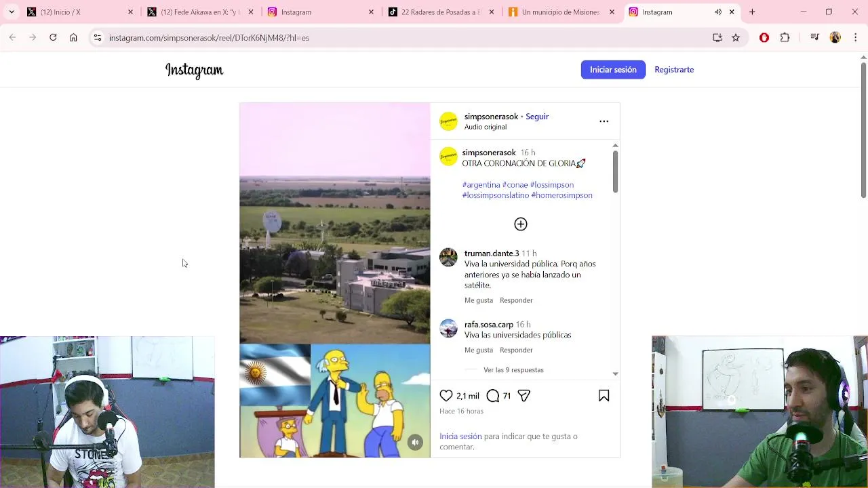This screenshot has height=488, width=868.
Task: View site information icon in address bar
Action: coord(98,38)
